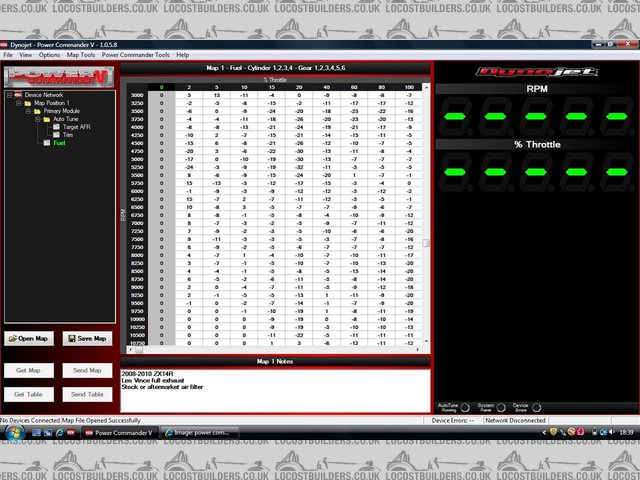Collapse the Device Network tree node
Viewport: 640px width, 480px height.
point(9,95)
